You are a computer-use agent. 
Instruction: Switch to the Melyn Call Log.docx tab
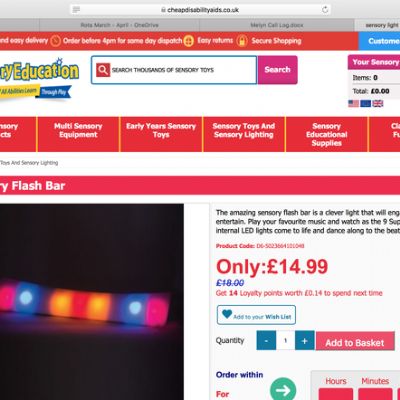277,25
